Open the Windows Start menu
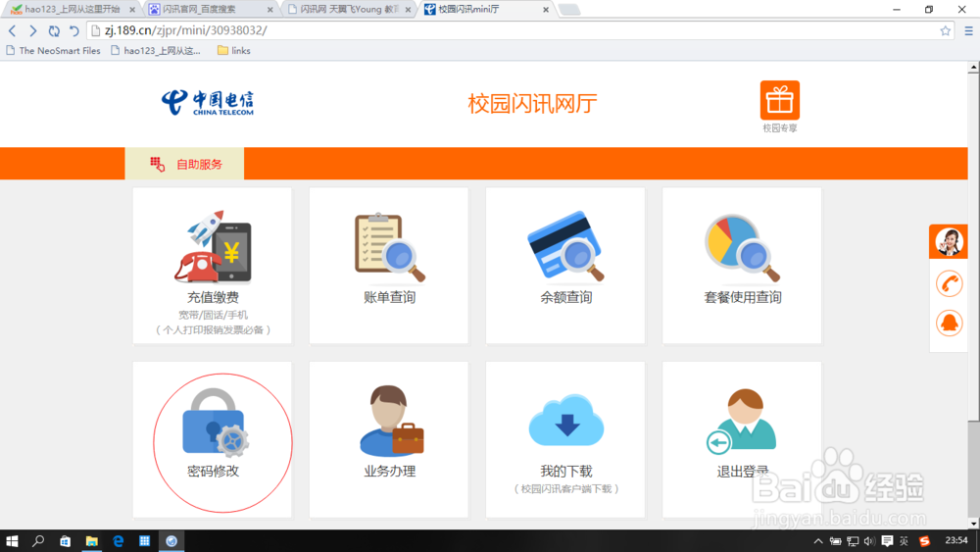Viewport: 980px width, 552px height. [12, 541]
